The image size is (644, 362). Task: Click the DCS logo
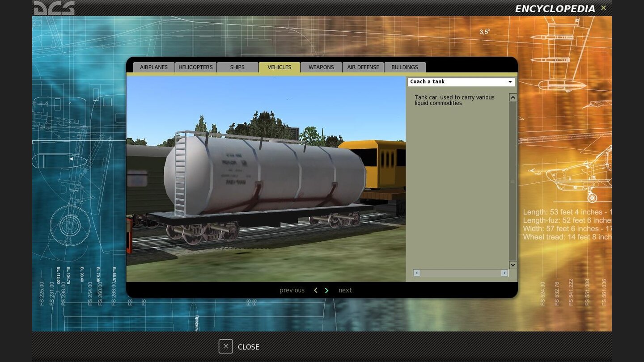click(x=54, y=8)
